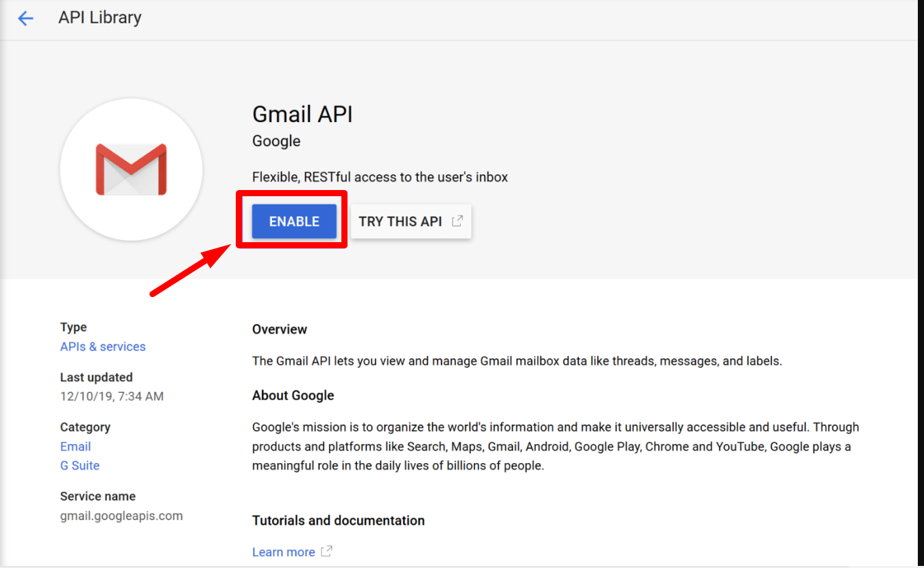Image resolution: width=924 pixels, height=568 pixels.
Task: Click the About Google section heading
Action: (x=293, y=395)
